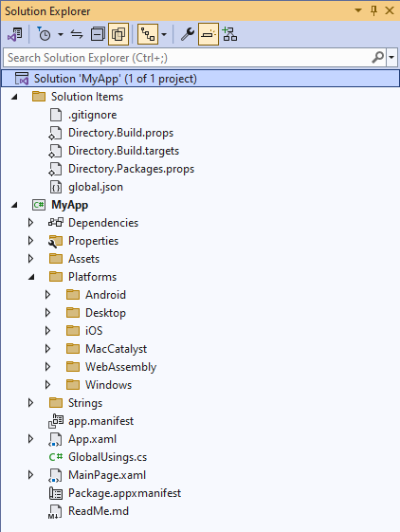Expand the MainPage.xaml node

[x=30, y=475]
